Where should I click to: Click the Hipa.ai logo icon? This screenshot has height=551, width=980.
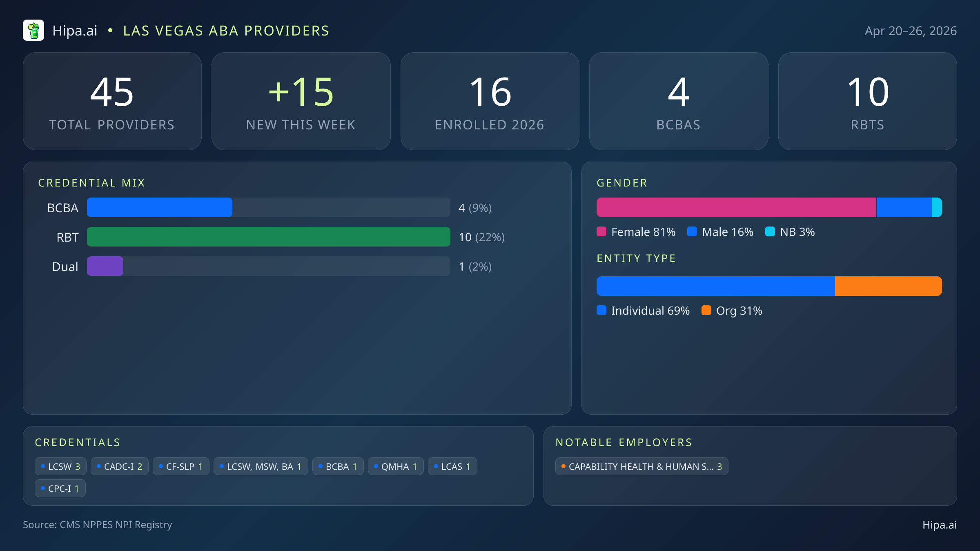point(33,31)
